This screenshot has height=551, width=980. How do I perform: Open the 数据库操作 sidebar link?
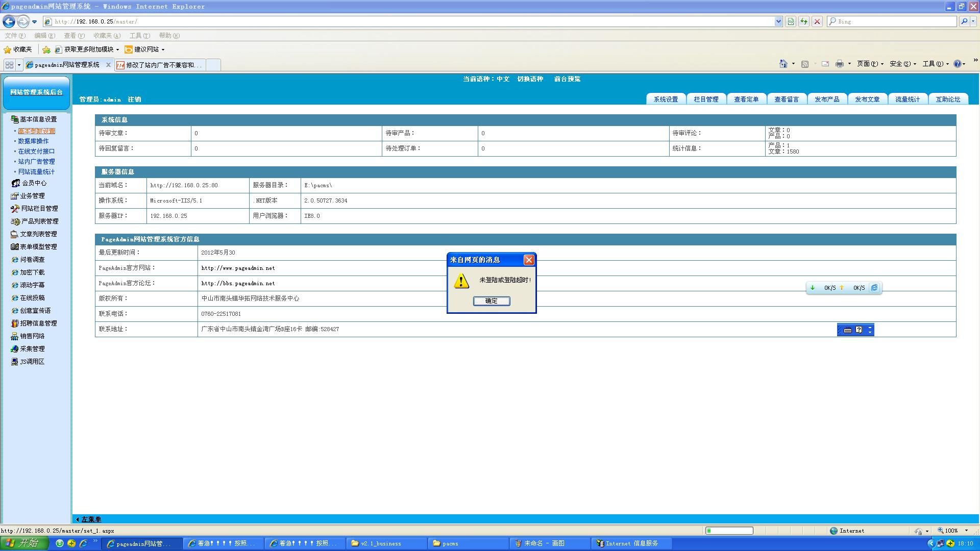(33, 141)
